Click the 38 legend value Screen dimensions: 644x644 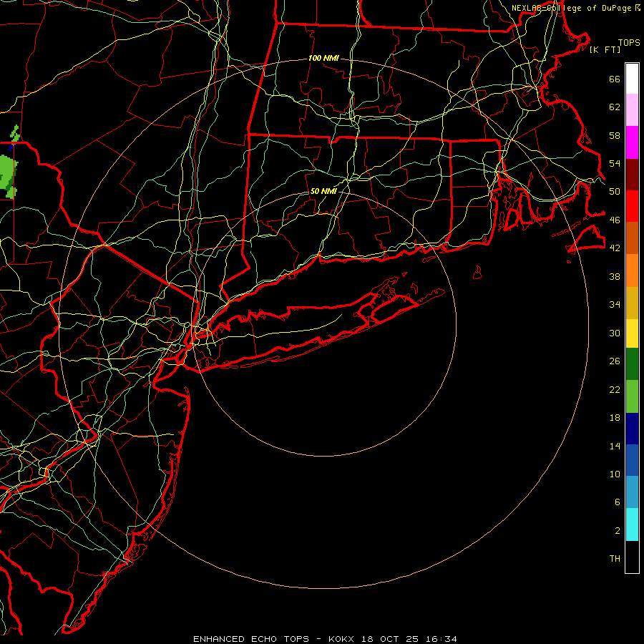click(x=615, y=276)
